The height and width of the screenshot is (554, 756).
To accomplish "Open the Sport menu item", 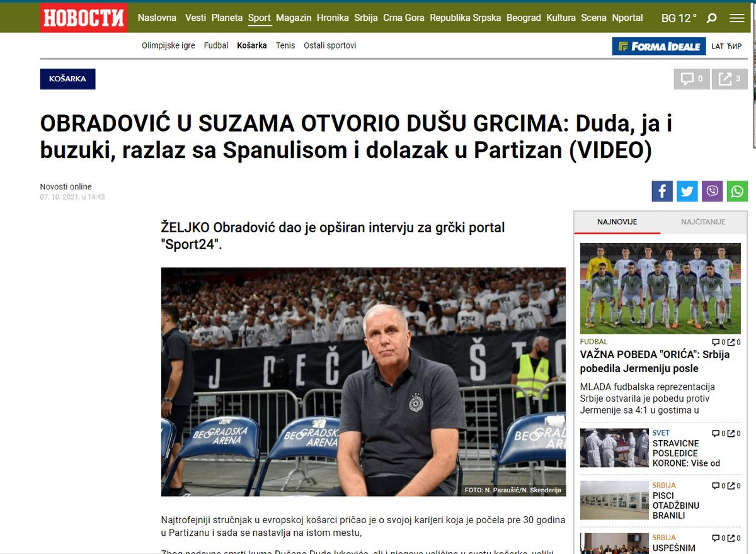I will (260, 18).
